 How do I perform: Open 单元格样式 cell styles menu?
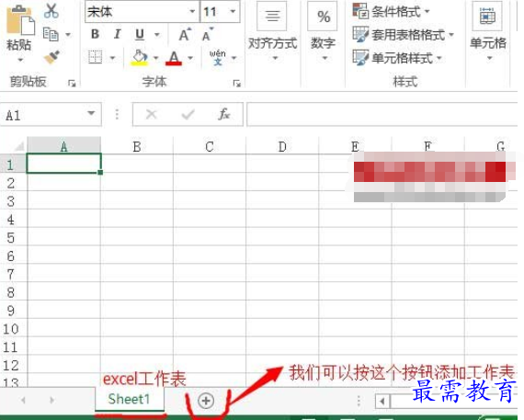coord(397,58)
